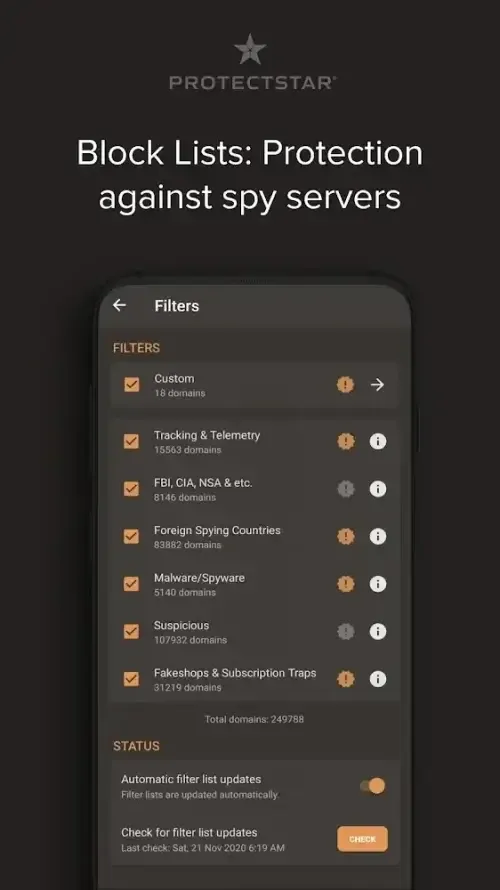Tap the Suspicious list info icon
This screenshot has width=500, height=890.
point(378,632)
